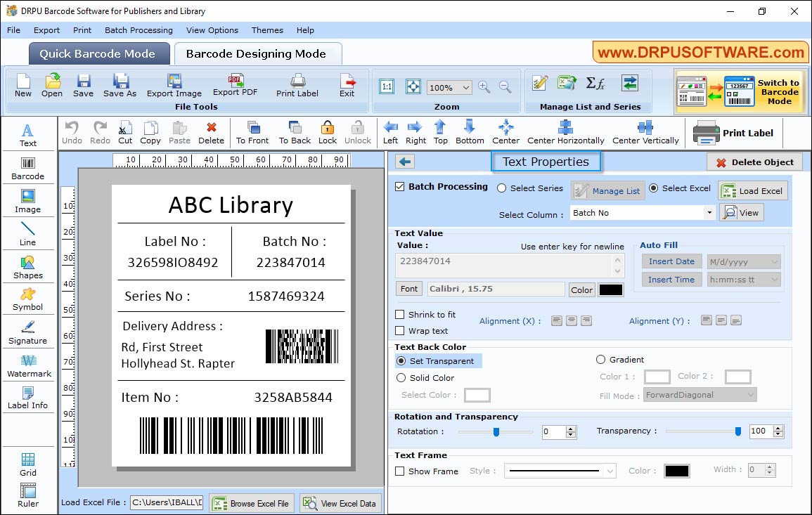Open the Watermark tool
Image resolution: width=812 pixels, height=515 pixels.
pos(28,365)
